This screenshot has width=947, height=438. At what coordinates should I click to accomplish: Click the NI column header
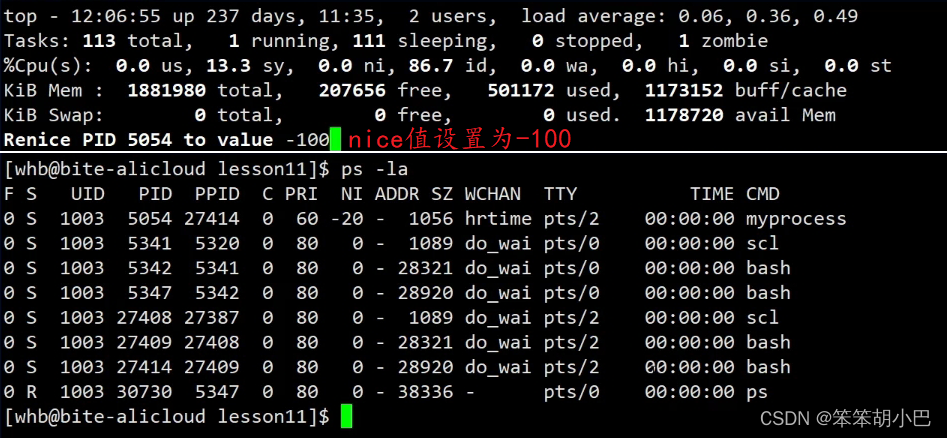pyautogui.click(x=352, y=194)
